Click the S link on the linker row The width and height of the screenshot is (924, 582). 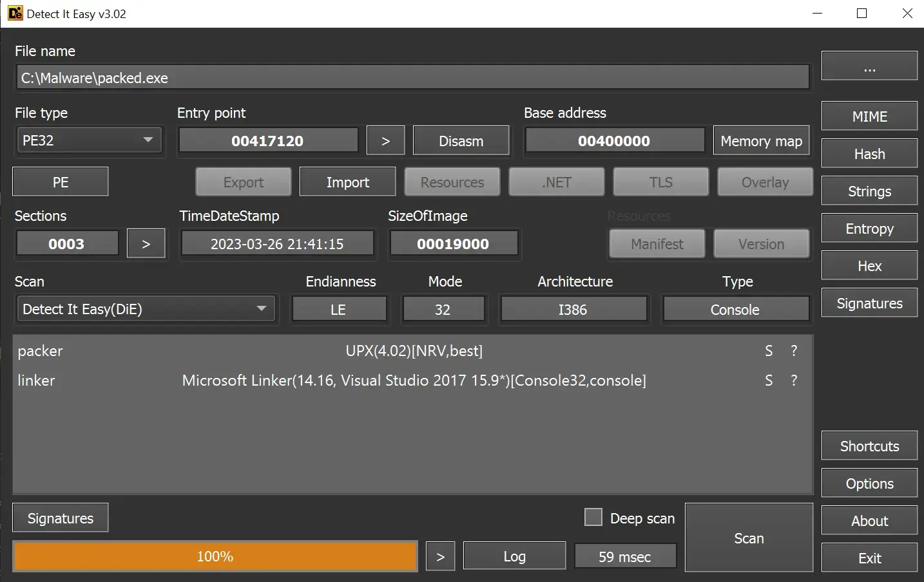tap(769, 380)
